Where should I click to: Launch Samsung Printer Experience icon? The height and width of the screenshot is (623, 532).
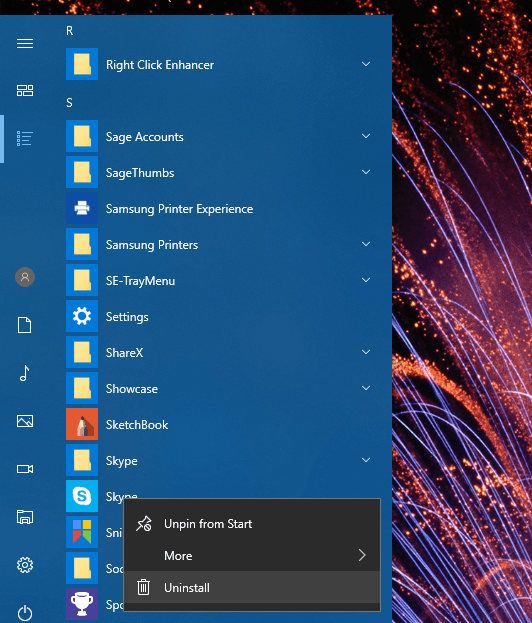click(82, 208)
